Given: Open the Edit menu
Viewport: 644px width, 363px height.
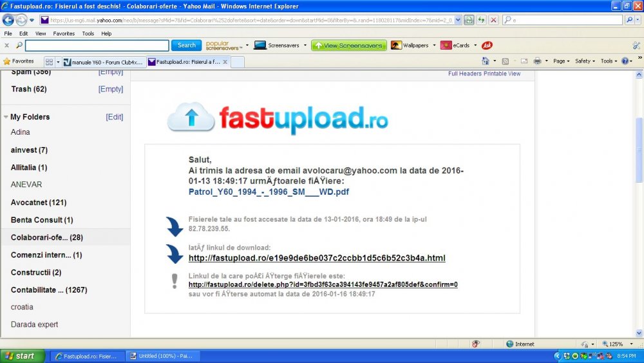Looking at the screenshot, I should pyautogui.click(x=23, y=34).
